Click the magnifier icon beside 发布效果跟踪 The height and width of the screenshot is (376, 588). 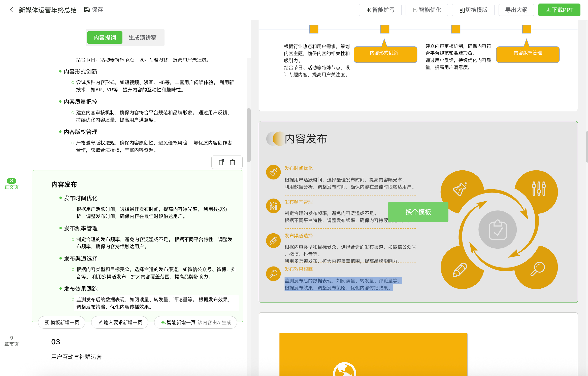pyautogui.click(x=273, y=274)
